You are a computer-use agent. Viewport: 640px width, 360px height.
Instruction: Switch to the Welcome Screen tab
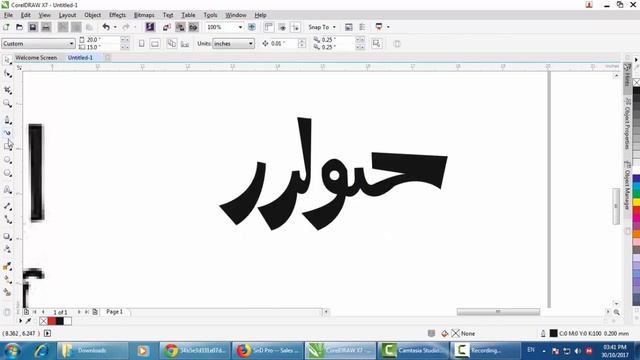coord(36,58)
